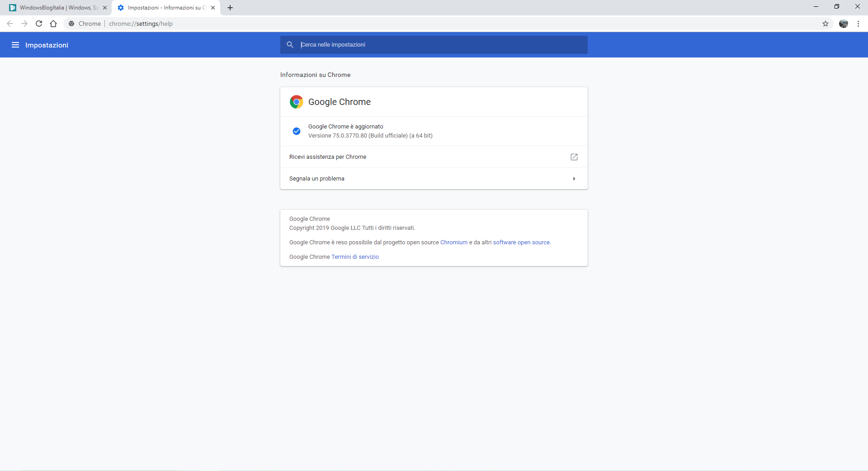The width and height of the screenshot is (868, 471).
Task: Reload the current page
Action: pyautogui.click(x=39, y=24)
